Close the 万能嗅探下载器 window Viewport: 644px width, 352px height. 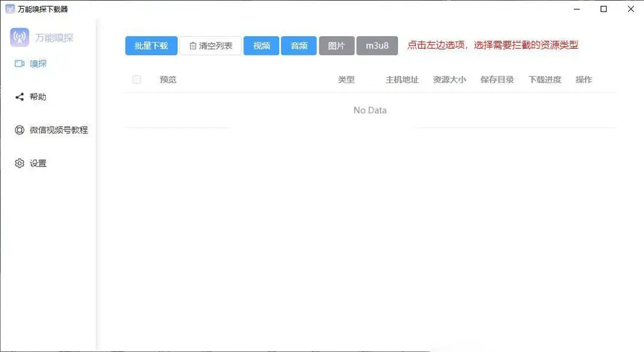click(631, 8)
